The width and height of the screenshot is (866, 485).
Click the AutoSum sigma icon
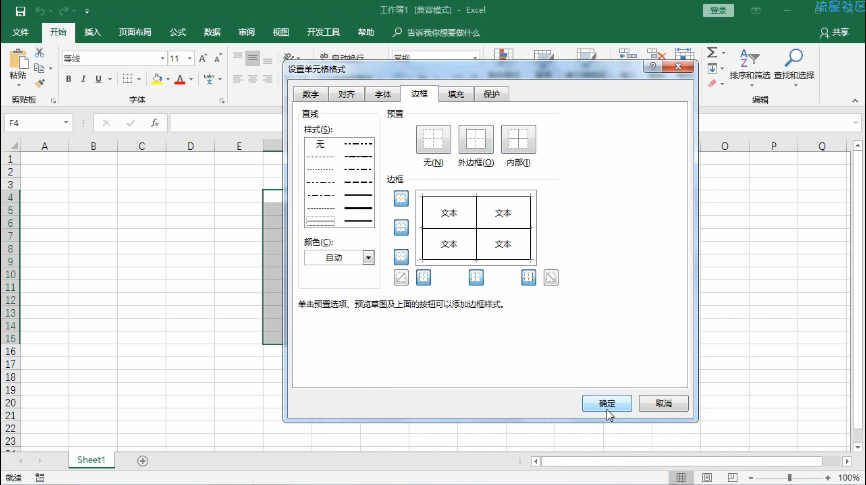(x=712, y=52)
